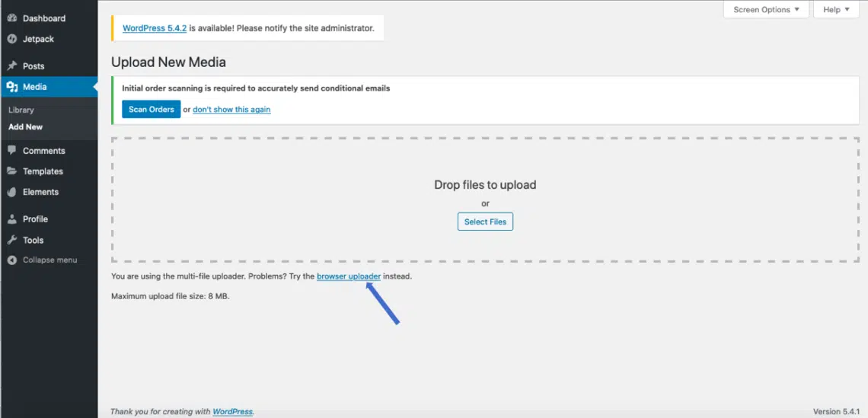Viewport: 868px width, 418px height.
Task: Collapse the sidebar via Collapse menu text
Action: 49,260
